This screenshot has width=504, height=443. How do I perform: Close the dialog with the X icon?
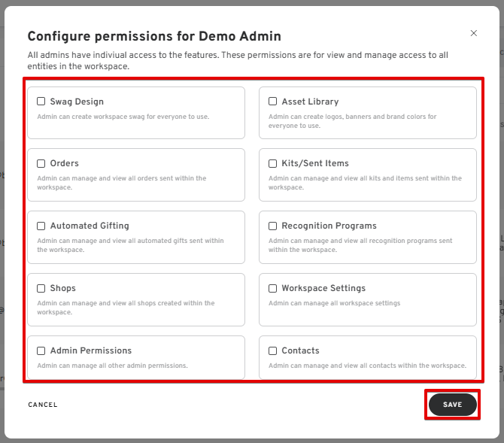click(x=473, y=33)
